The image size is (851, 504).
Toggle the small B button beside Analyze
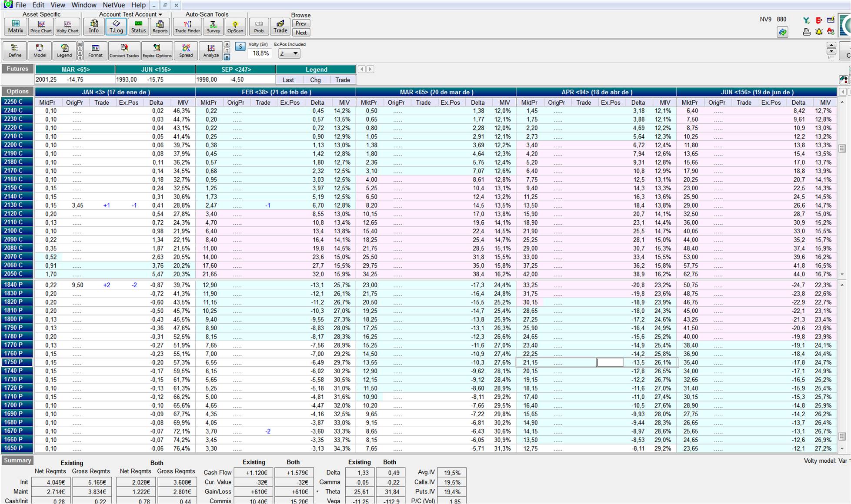click(x=227, y=57)
